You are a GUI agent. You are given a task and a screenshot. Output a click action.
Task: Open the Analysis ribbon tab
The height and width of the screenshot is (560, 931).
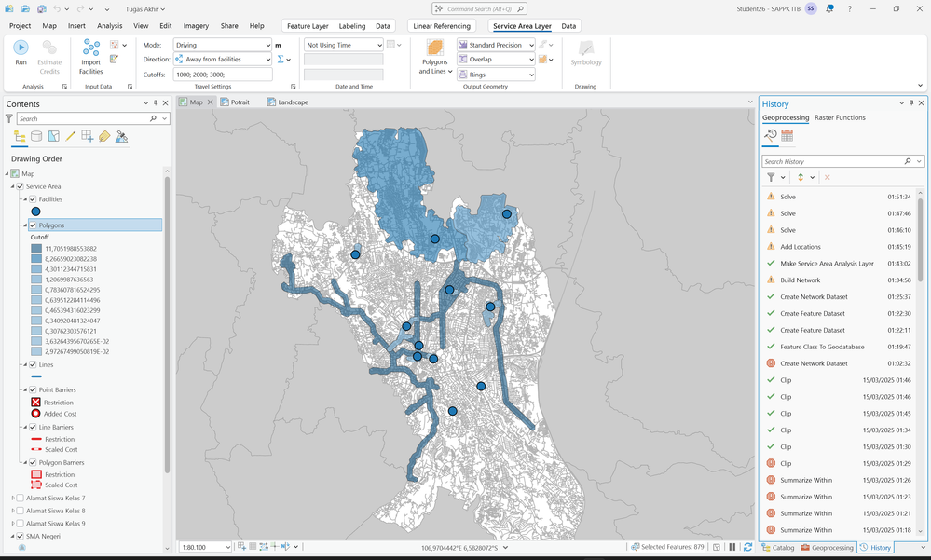110,25
